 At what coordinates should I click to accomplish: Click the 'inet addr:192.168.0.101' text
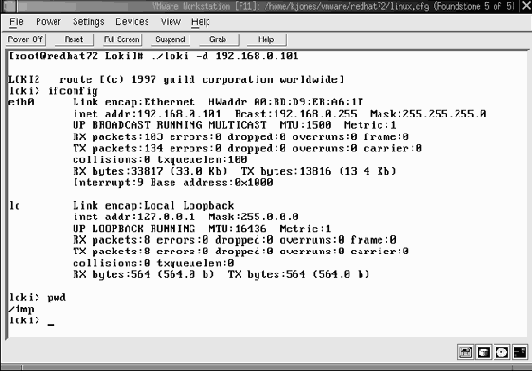(x=147, y=114)
